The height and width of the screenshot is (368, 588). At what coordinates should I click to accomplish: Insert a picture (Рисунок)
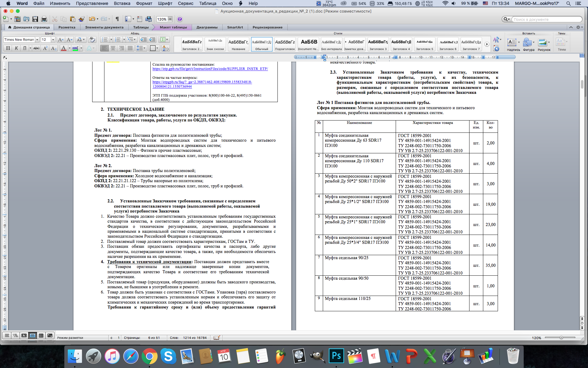(544, 45)
